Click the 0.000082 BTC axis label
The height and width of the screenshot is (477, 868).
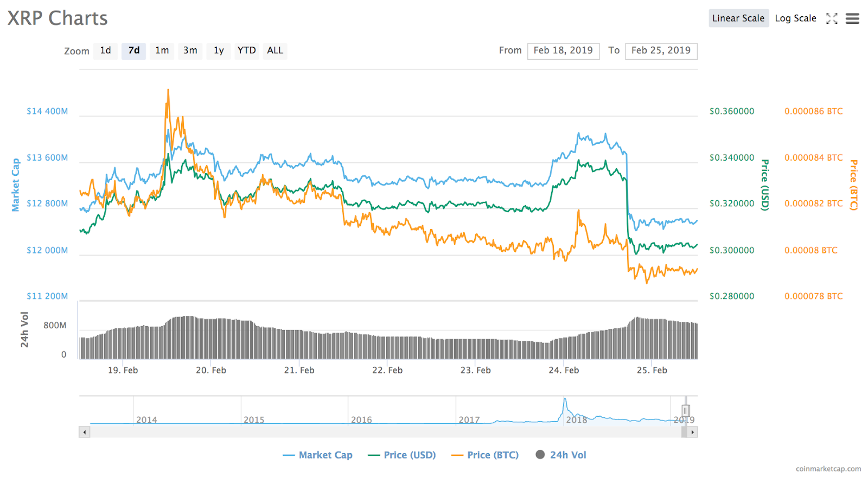click(x=814, y=203)
